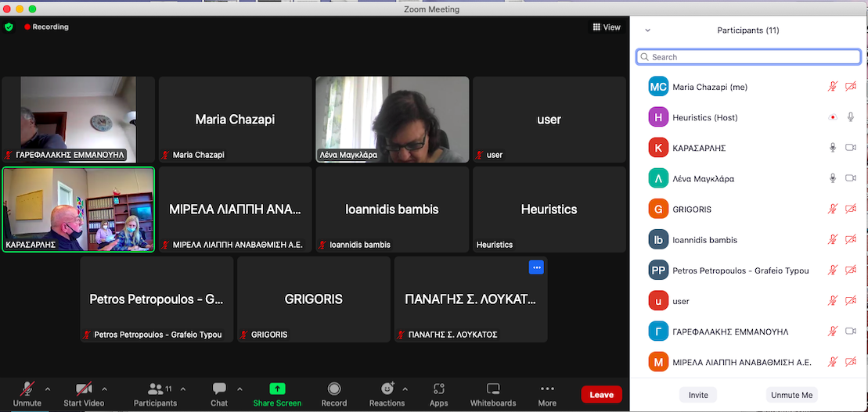868x412 pixels.
Task: Toggle video-off icon for Maria Chazapi row
Action: pyautogui.click(x=850, y=87)
